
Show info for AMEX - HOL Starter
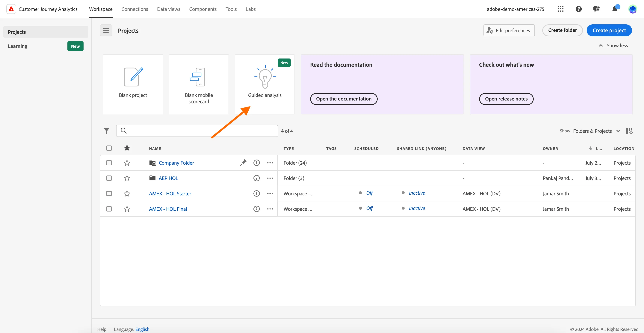[256, 193]
